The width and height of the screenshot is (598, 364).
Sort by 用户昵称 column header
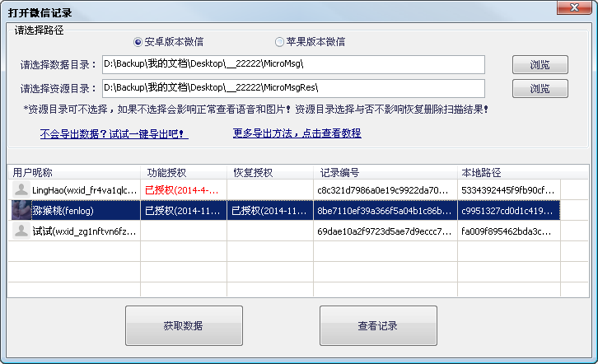pos(74,173)
